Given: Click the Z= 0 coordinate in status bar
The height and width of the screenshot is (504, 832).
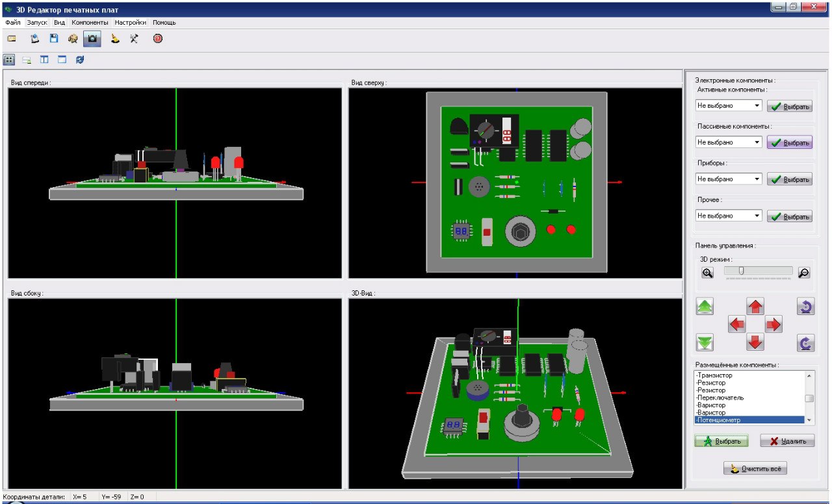Looking at the screenshot, I should point(136,497).
